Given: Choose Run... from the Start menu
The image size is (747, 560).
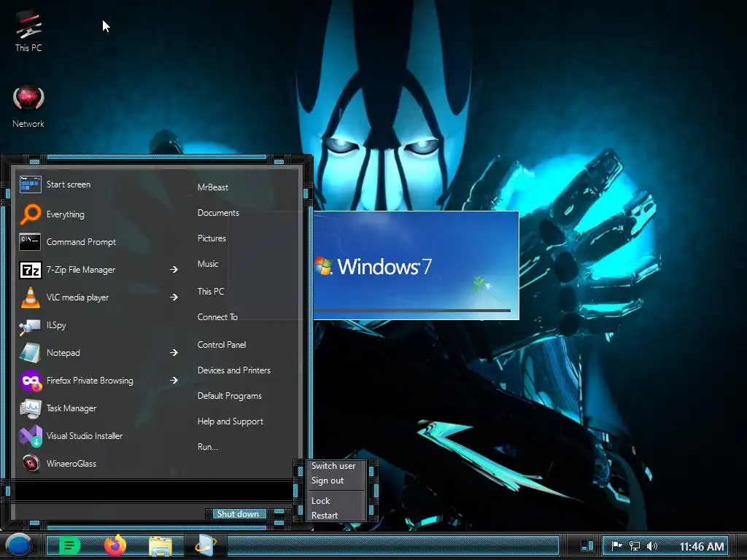Looking at the screenshot, I should [x=208, y=447].
